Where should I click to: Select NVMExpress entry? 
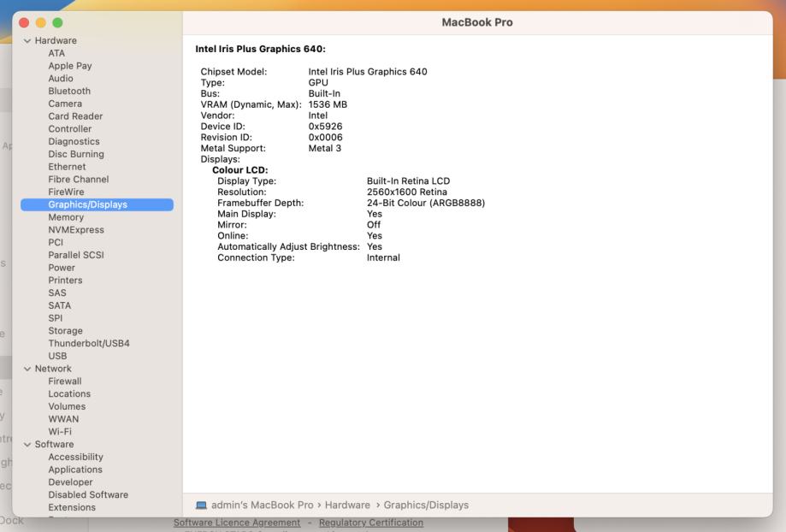pyautogui.click(x=76, y=229)
